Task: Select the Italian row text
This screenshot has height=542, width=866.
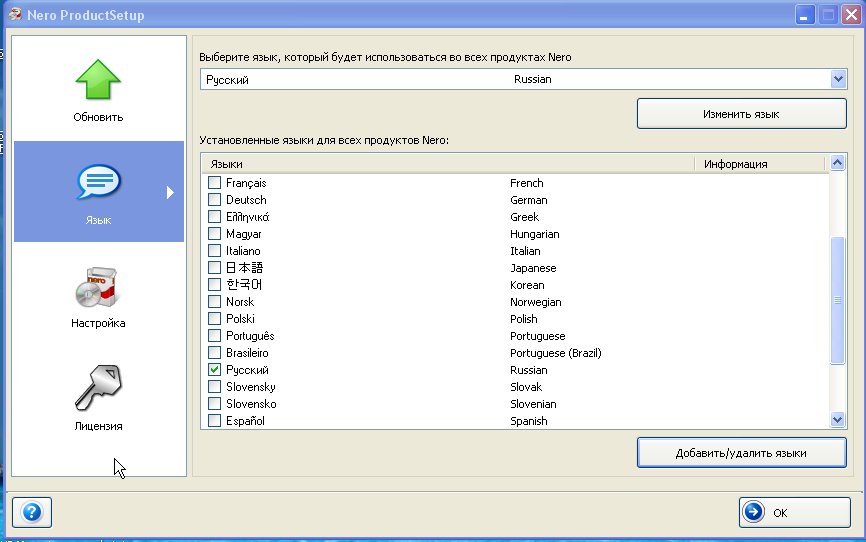Action: point(525,251)
